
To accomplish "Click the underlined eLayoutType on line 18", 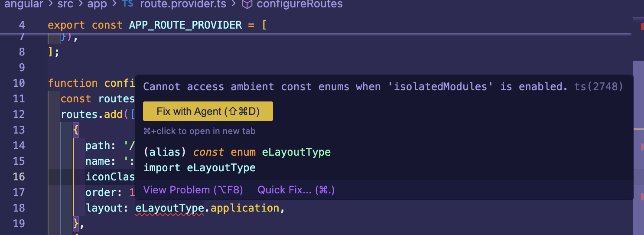I will [x=169, y=208].
